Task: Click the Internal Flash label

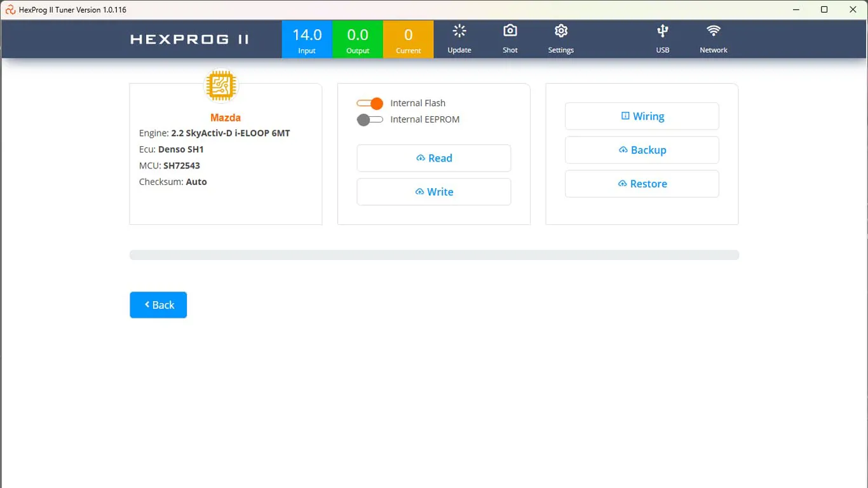Action: click(x=418, y=103)
